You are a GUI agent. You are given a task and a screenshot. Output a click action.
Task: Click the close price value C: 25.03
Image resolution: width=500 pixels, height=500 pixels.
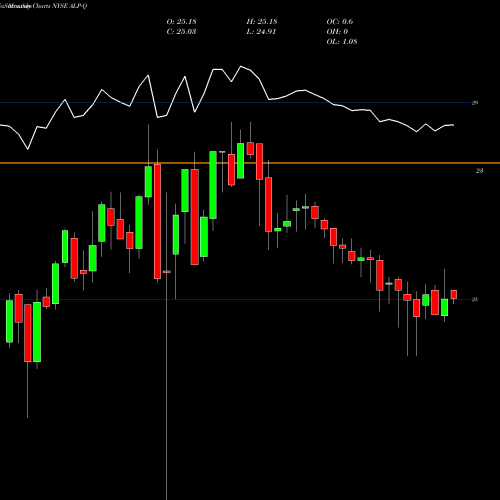[181, 32]
